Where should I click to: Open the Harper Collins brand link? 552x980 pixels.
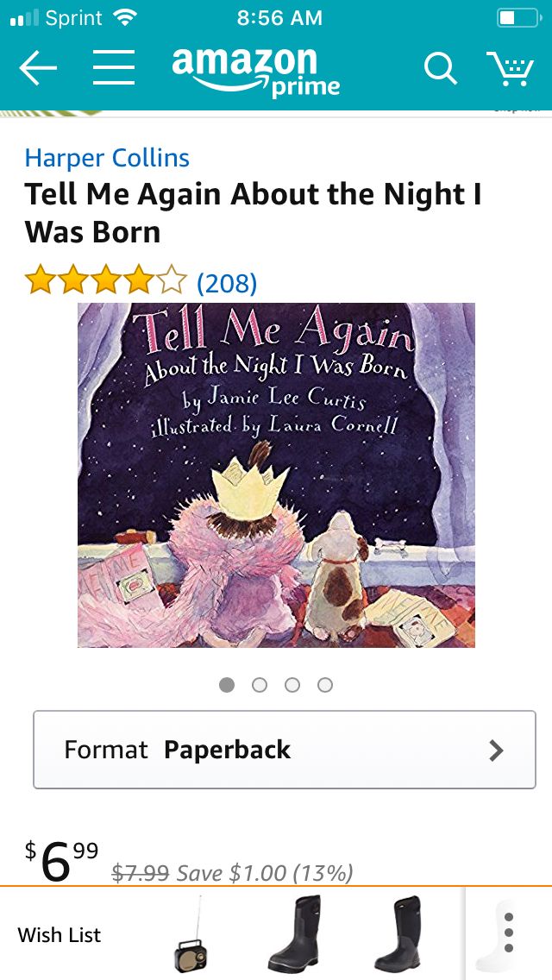[107, 158]
